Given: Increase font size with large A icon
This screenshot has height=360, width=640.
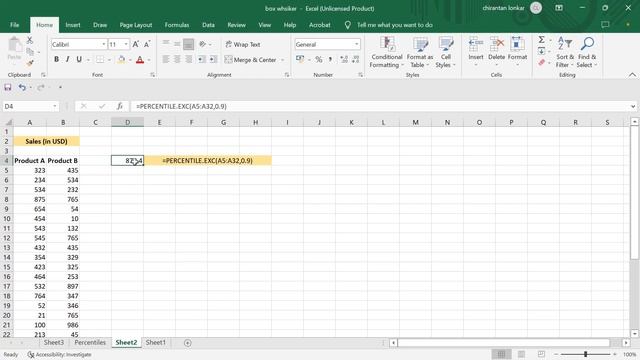Looking at the screenshot, I should [136, 44].
